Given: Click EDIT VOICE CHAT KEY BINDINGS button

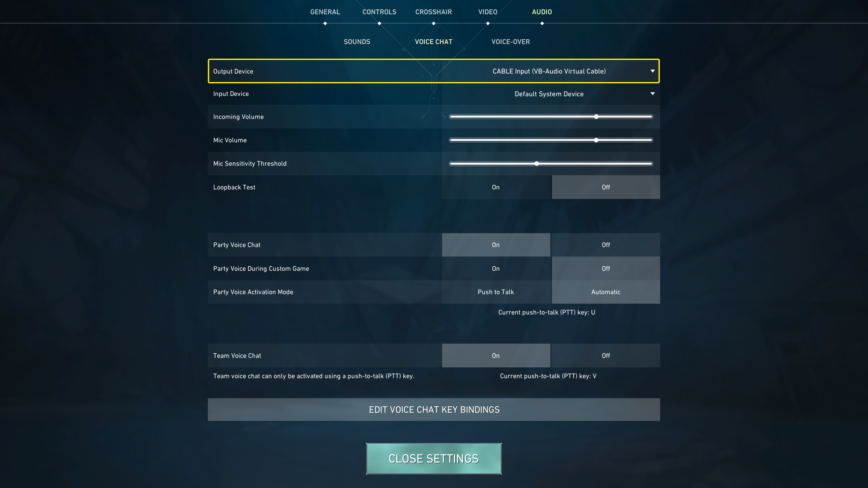Looking at the screenshot, I should pyautogui.click(x=434, y=409).
